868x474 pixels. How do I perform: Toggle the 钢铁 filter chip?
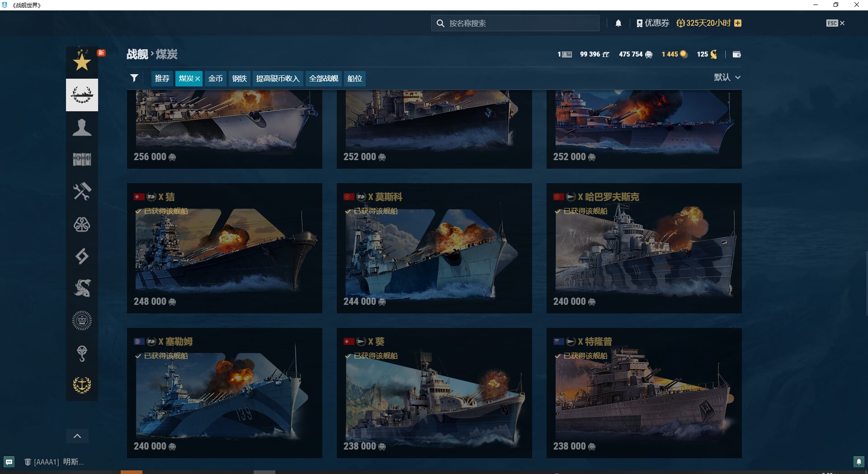pyautogui.click(x=239, y=78)
